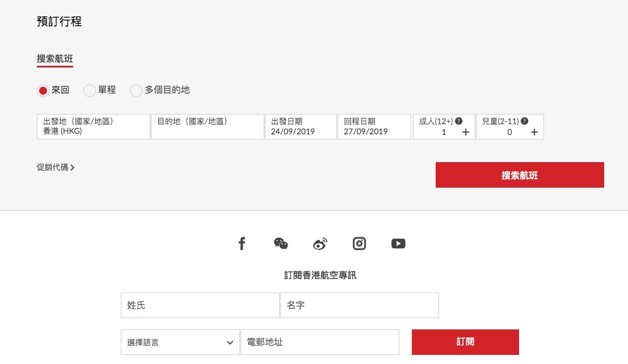Click the chevron arrow beside 促銷代碼
628x364 pixels.
73,167
